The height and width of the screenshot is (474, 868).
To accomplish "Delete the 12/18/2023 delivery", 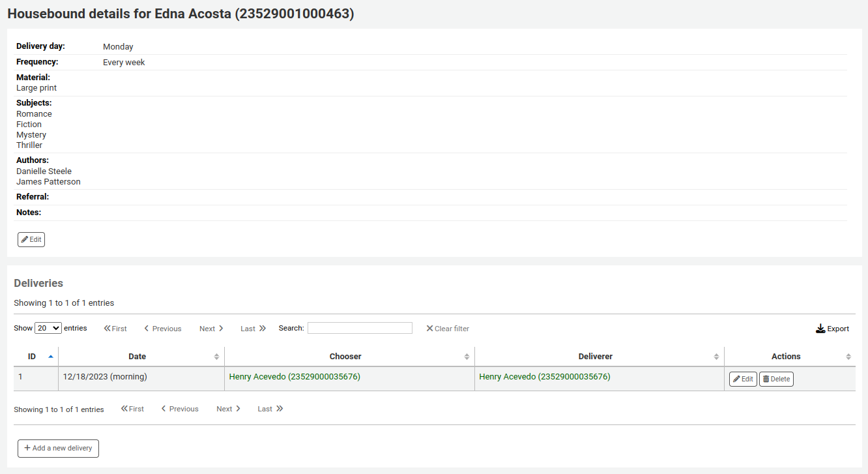I will tap(776, 379).
